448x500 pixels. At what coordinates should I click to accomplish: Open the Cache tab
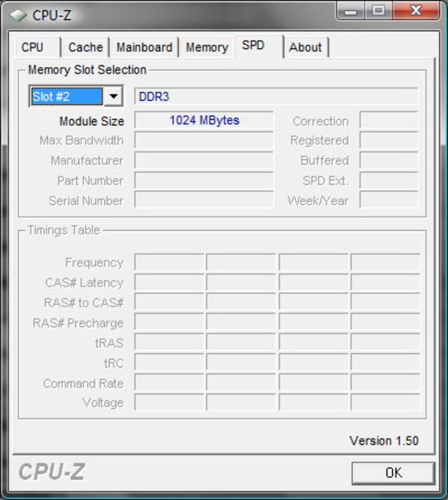86,47
